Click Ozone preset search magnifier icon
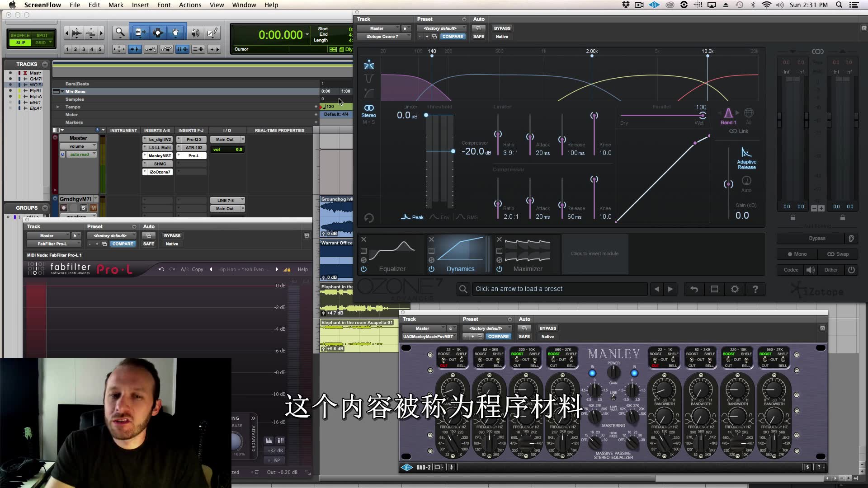 coord(463,289)
